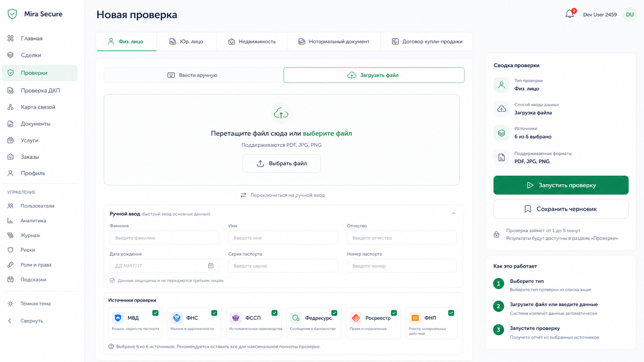Click Переключиться на ручной ввод
Screen dimensions: 644x362
tap(283, 195)
